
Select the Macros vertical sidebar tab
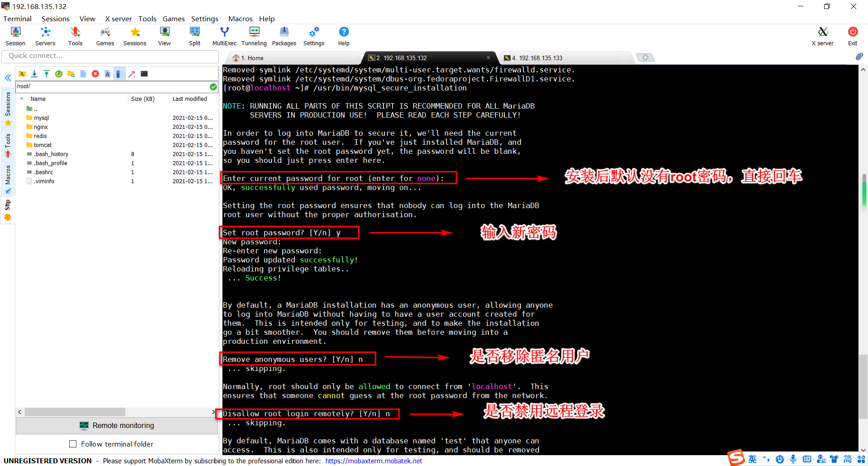(x=8, y=179)
